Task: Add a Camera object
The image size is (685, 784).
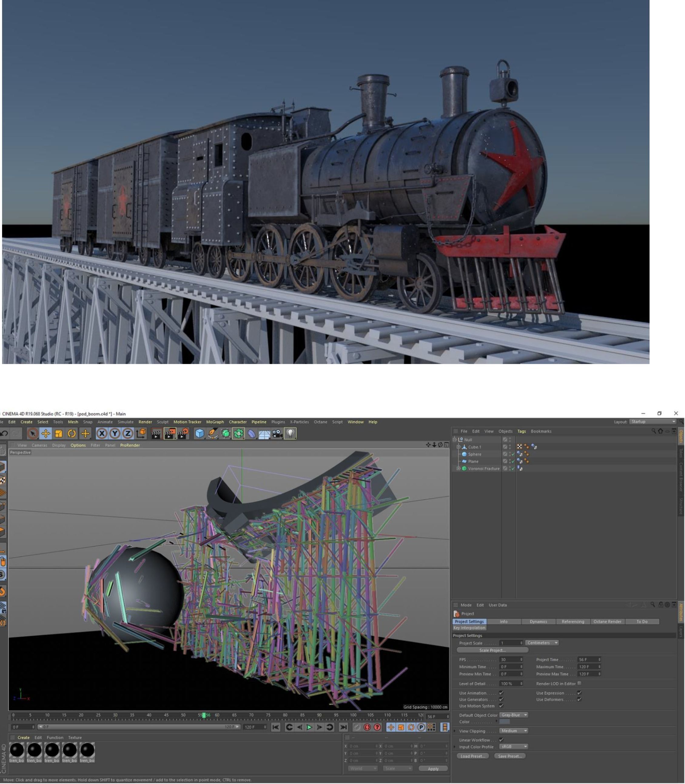Action: click(x=277, y=433)
